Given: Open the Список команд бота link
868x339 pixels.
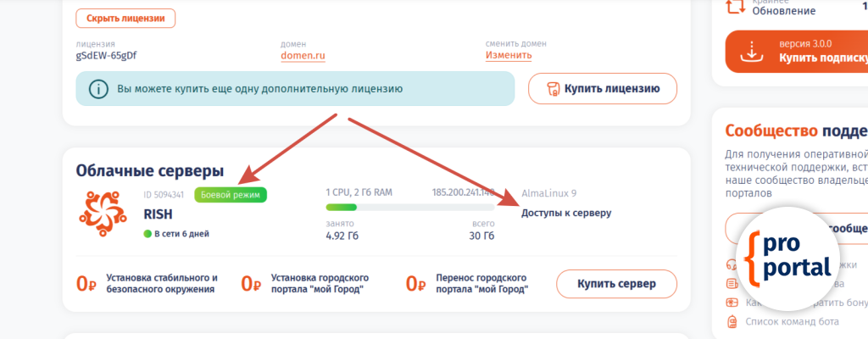Looking at the screenshot, I should [793, 321].
